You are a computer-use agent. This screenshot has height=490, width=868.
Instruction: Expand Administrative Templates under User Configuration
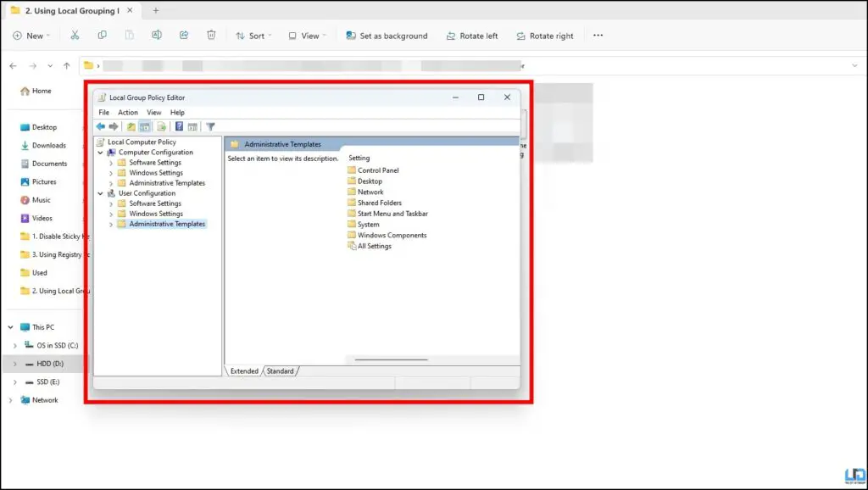click(x=111, y=225)
